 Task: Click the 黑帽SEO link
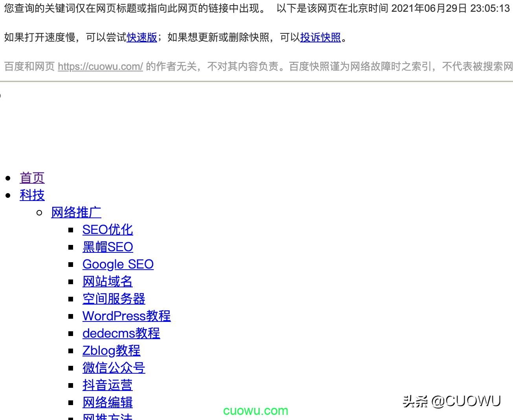108,247
